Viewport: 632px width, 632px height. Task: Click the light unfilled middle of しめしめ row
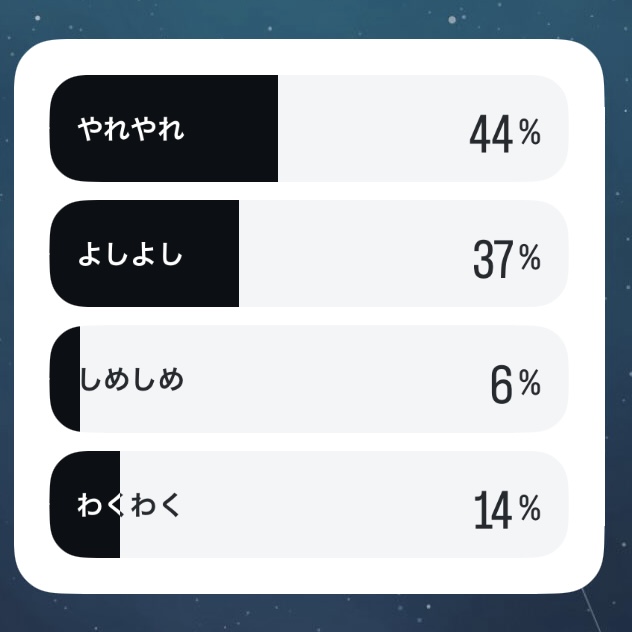(x=322, y=379)
